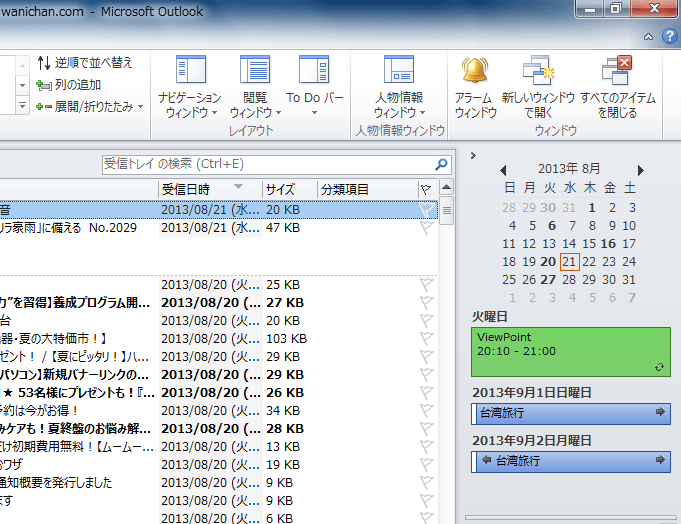Screen dimensions: 681x524
Task: Select the message ending 養成プログラム開...
Action: pos(218,303)
